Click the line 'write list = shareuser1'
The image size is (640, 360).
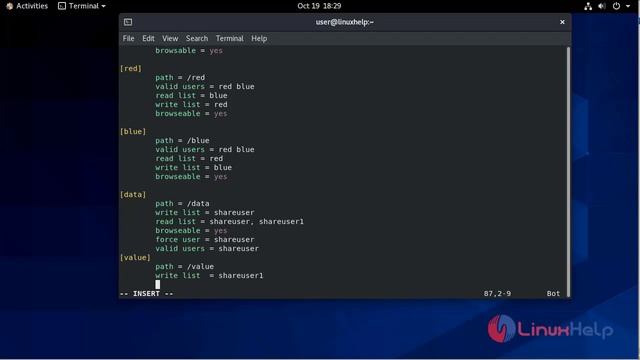click(209, 276)
